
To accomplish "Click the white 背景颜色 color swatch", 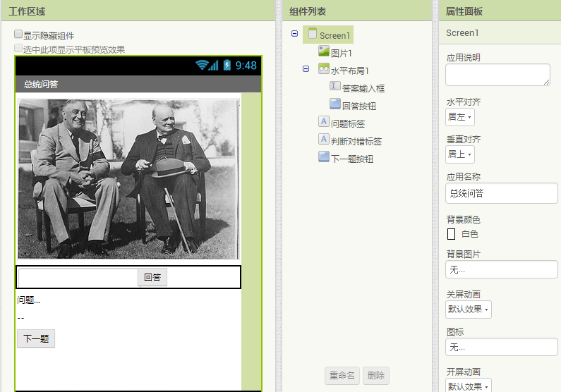I will coord(451,234).
